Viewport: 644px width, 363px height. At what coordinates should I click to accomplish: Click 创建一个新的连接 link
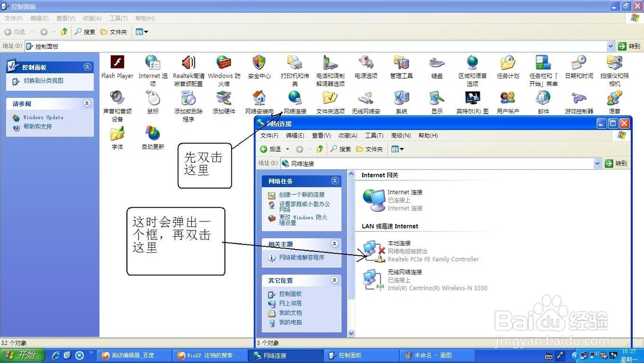(301, 194)
